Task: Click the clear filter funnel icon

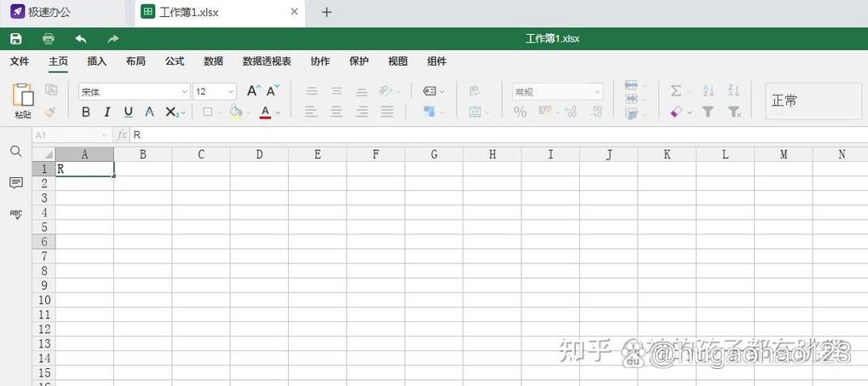Action: coord(734,112)
